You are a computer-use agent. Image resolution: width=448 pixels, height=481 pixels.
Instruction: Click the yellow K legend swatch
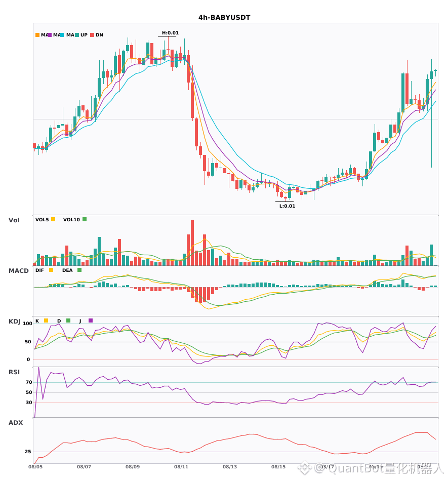click(x=46, y=320)
